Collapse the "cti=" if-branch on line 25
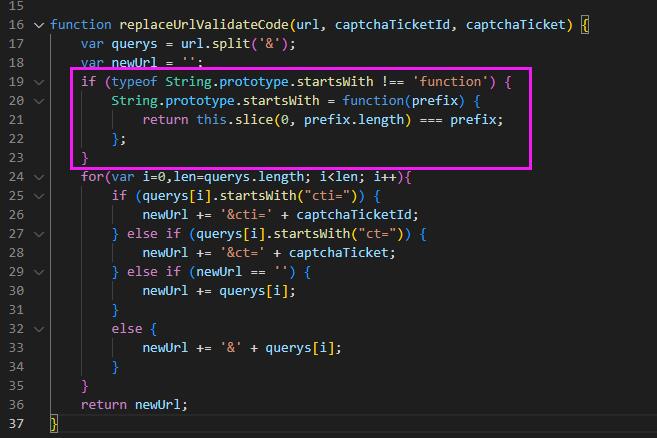This screenshot has width=657, height=438. coord(39,196)
